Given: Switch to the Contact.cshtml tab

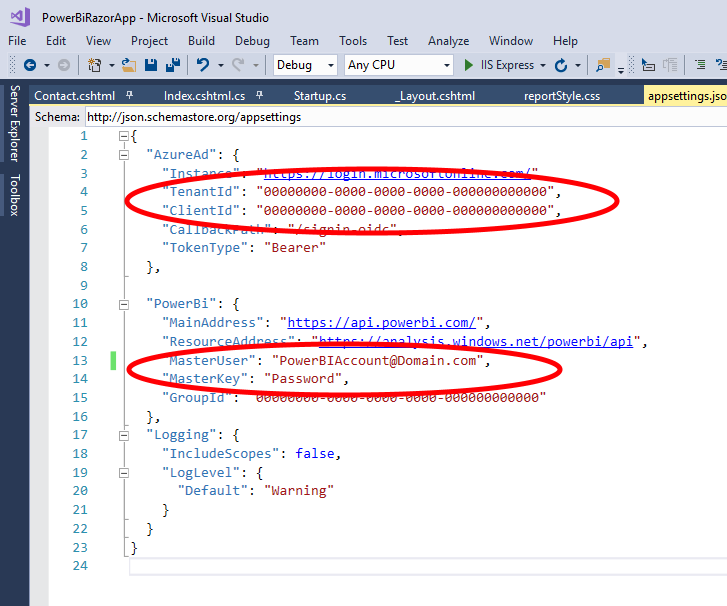Looking at the screenshot, I should [x=75, y=96].
